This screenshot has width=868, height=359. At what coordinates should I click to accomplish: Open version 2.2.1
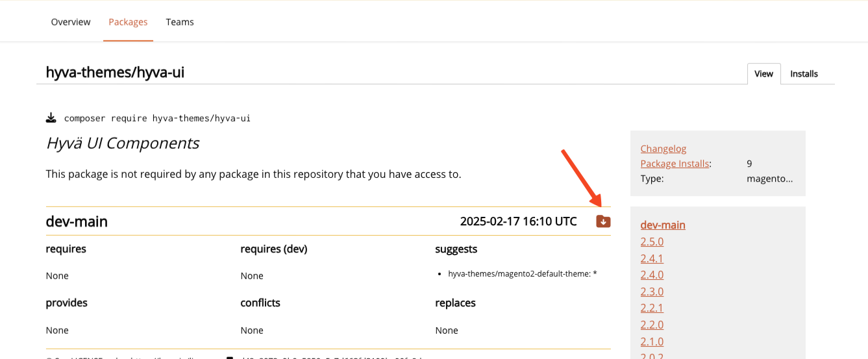pyautogui.click(x=652, y=308)
